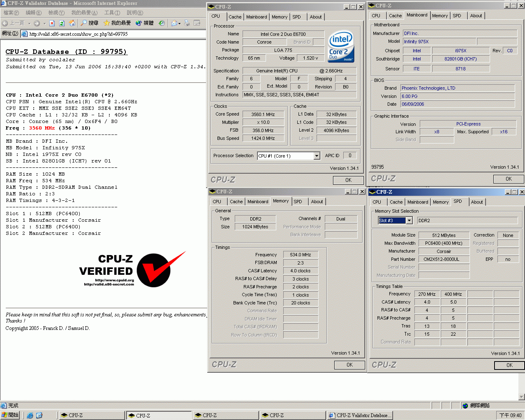Click the BIOS Brand Phoenix Technologies, LTD

[x=458, y=88]
